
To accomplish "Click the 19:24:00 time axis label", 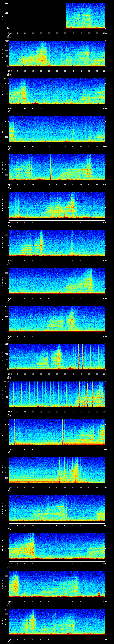I will [x=9, y=601].
